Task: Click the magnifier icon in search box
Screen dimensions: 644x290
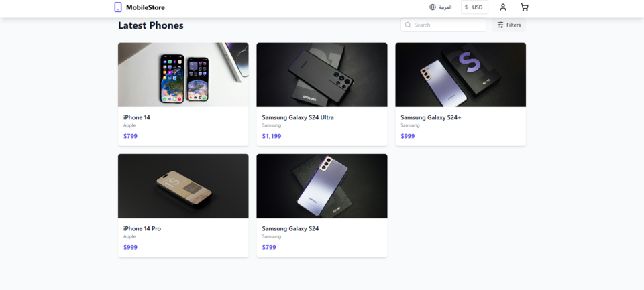Action: pos(408,25)
